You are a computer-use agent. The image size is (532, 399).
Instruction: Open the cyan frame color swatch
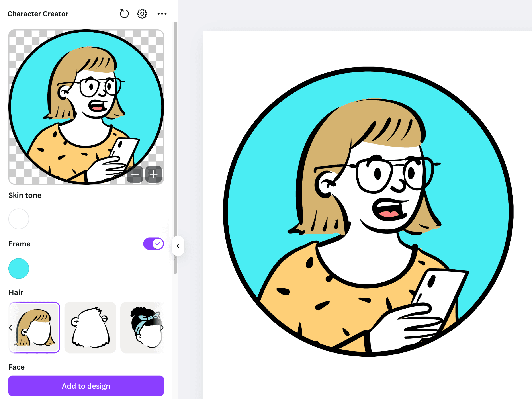19,269
